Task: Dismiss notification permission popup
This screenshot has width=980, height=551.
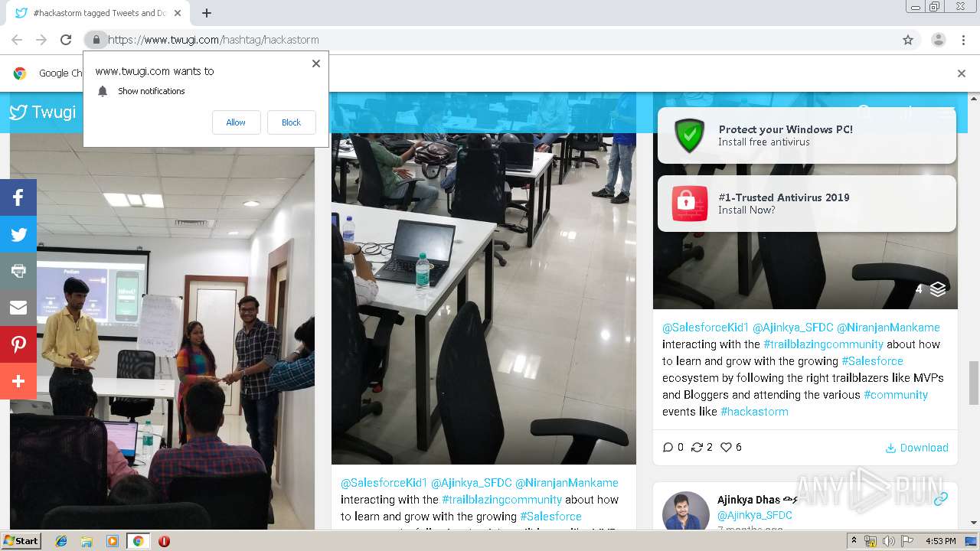Action: 316,64
